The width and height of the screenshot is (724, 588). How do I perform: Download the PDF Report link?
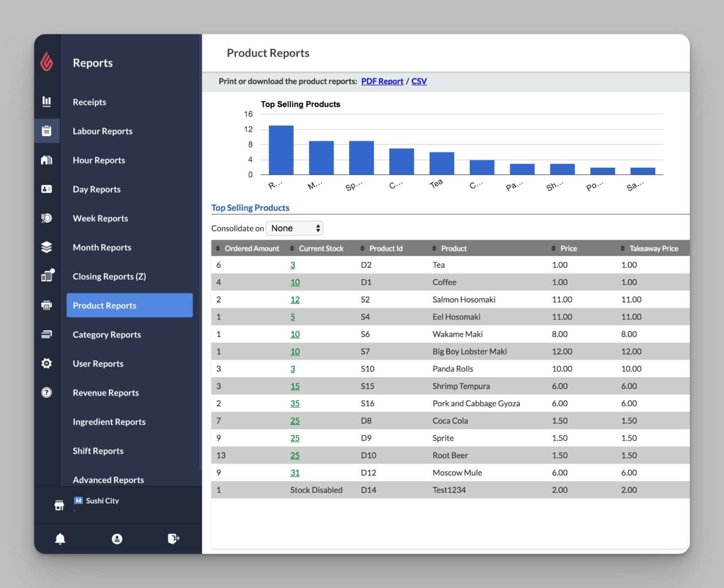[x=382, y=81]
